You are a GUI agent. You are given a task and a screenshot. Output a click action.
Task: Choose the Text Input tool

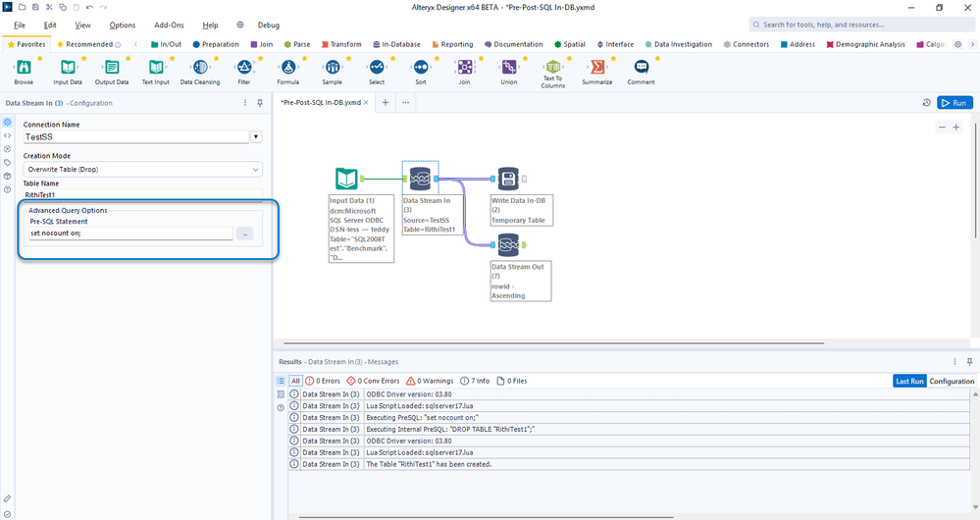(156, 68)
